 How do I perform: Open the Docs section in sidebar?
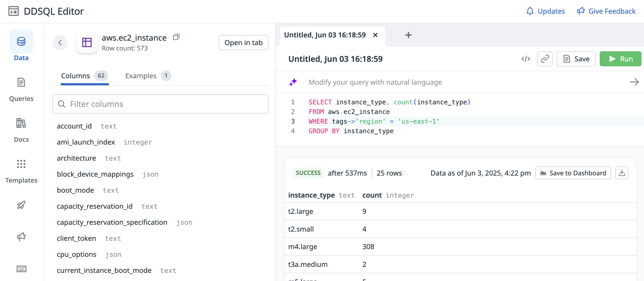coord(21,130)
